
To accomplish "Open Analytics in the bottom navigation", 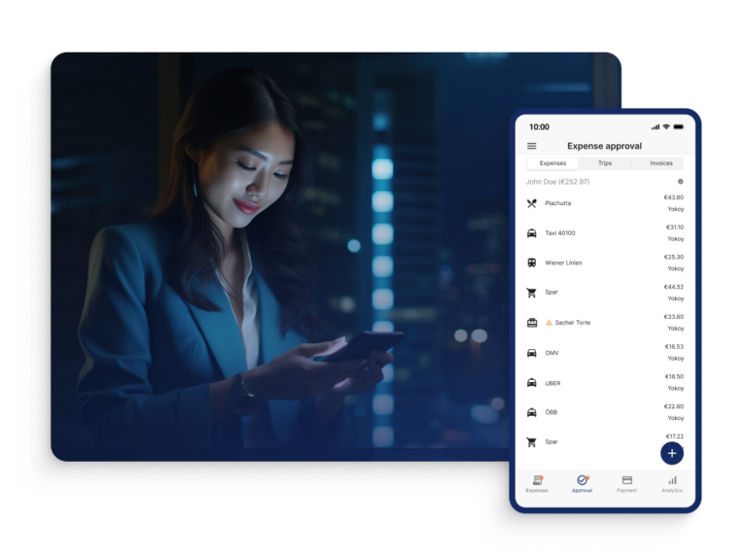I will point(672,484).
